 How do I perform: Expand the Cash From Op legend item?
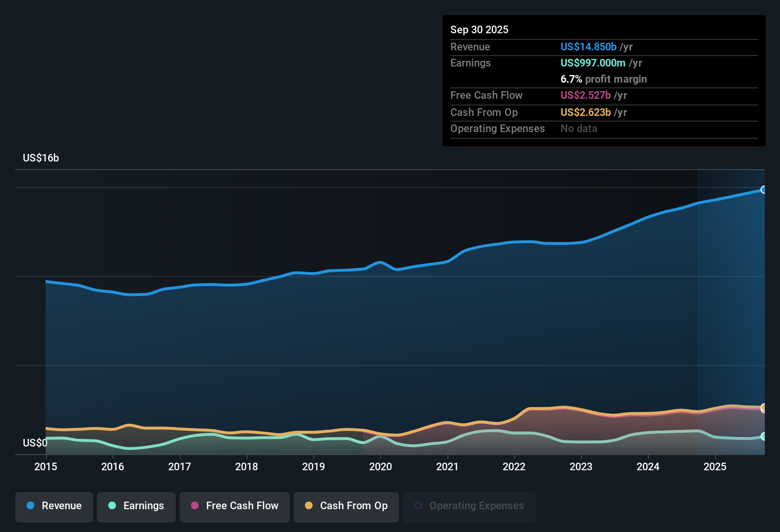coord(346,506)
